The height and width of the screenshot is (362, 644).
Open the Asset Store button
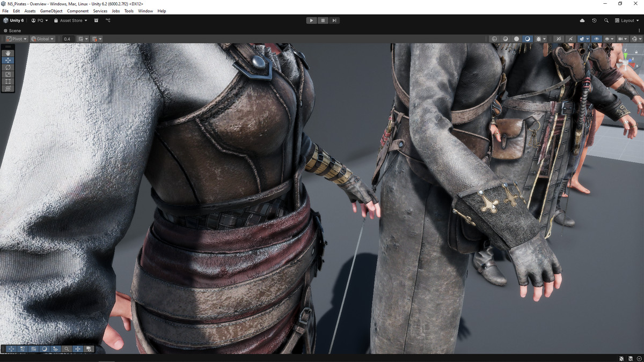coord(70,20)
